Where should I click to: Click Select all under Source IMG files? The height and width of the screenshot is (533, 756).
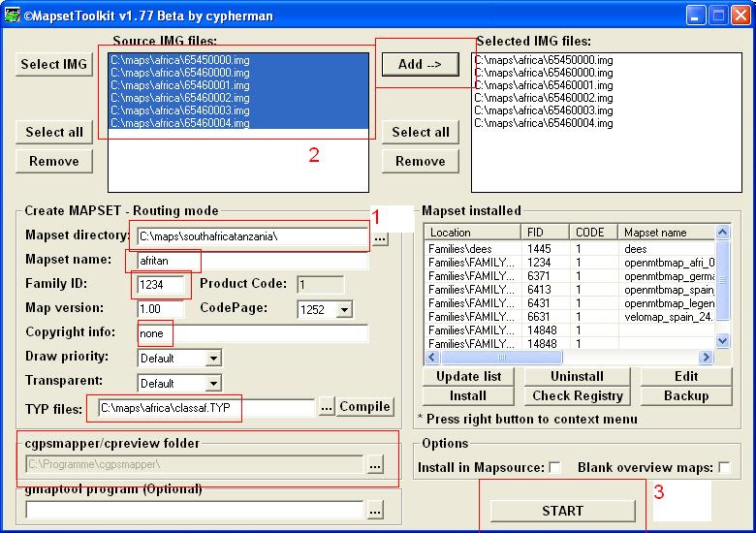coord(54,132)
